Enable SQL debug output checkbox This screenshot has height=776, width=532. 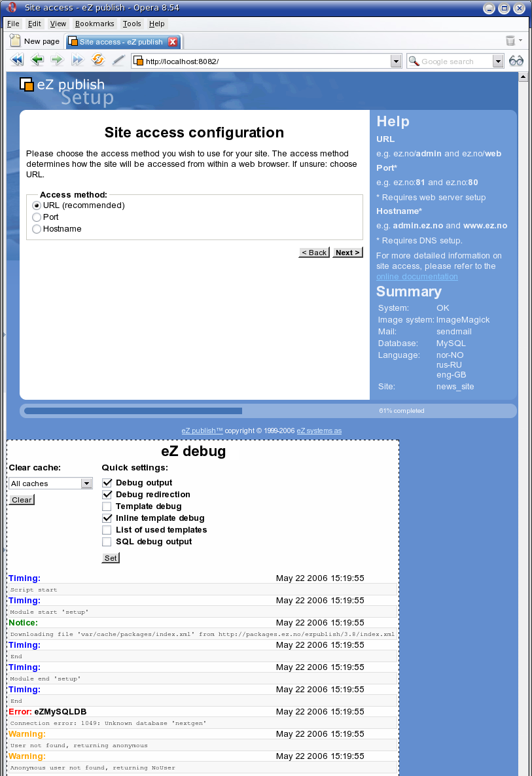107,542
